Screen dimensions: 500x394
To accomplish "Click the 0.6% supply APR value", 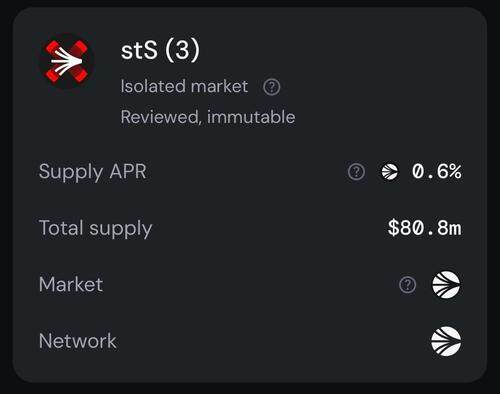I will point(437,172).
